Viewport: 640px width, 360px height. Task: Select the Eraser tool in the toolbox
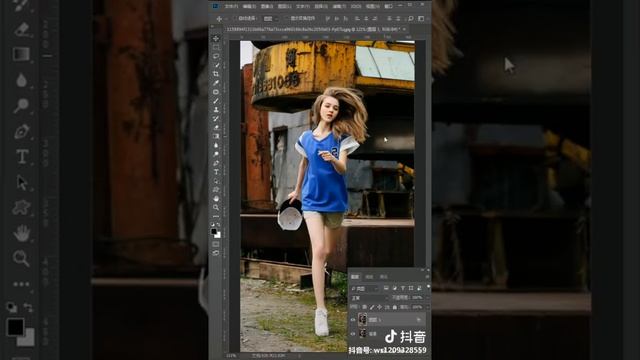216,127
